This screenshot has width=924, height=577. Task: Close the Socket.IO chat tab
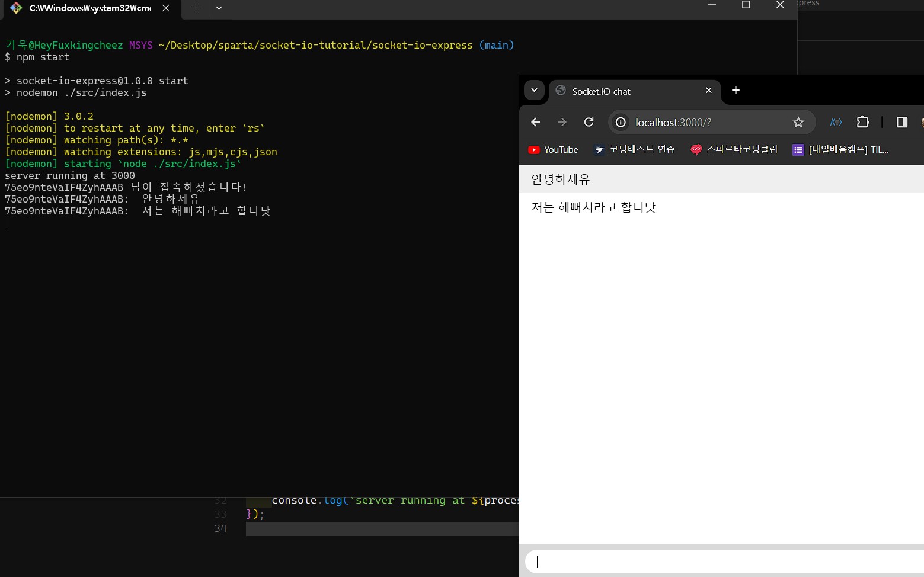pos(709,91)
